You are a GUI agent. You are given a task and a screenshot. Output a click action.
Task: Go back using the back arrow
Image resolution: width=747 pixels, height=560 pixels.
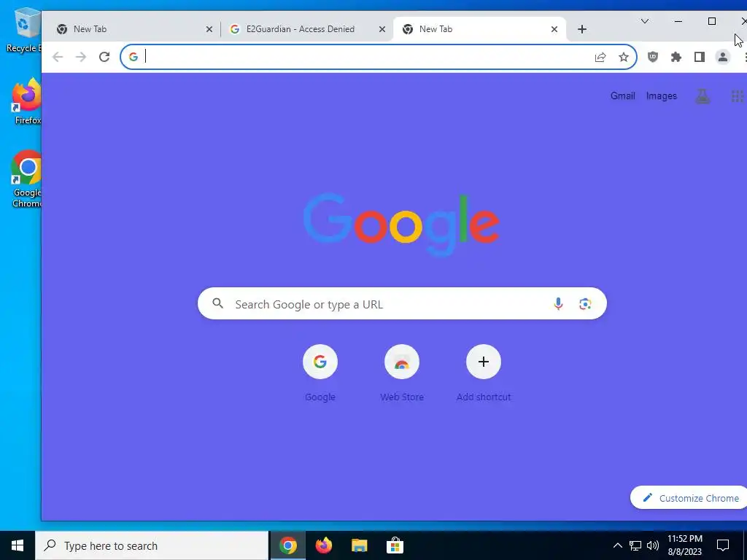tap(58, 57)
